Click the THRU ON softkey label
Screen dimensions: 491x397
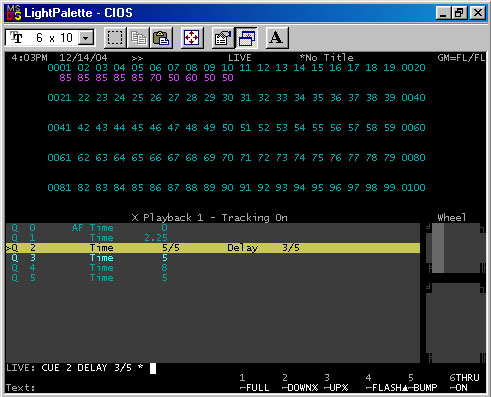pyautogui.click(x=464, y=383)
